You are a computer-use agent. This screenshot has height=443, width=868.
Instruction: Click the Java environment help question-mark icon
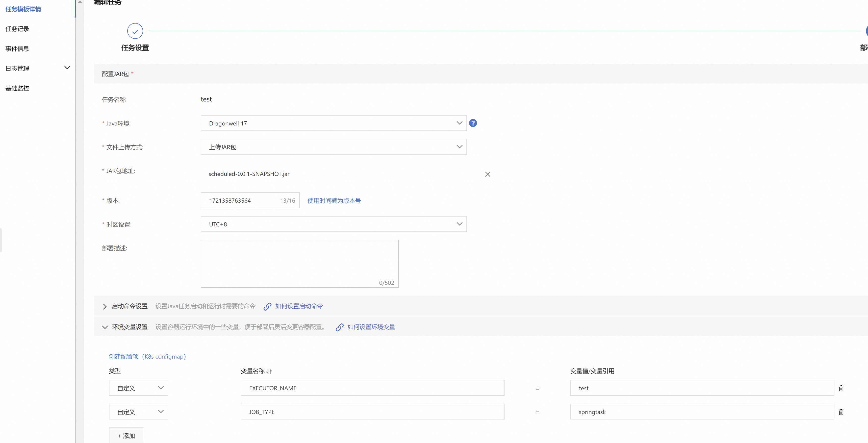(473, 123)
